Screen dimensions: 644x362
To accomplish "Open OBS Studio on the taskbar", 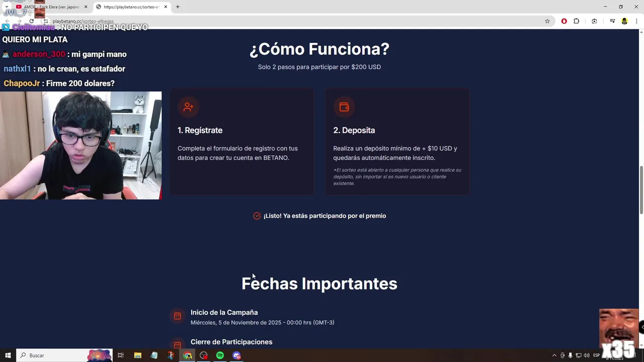I will [204, 355].
